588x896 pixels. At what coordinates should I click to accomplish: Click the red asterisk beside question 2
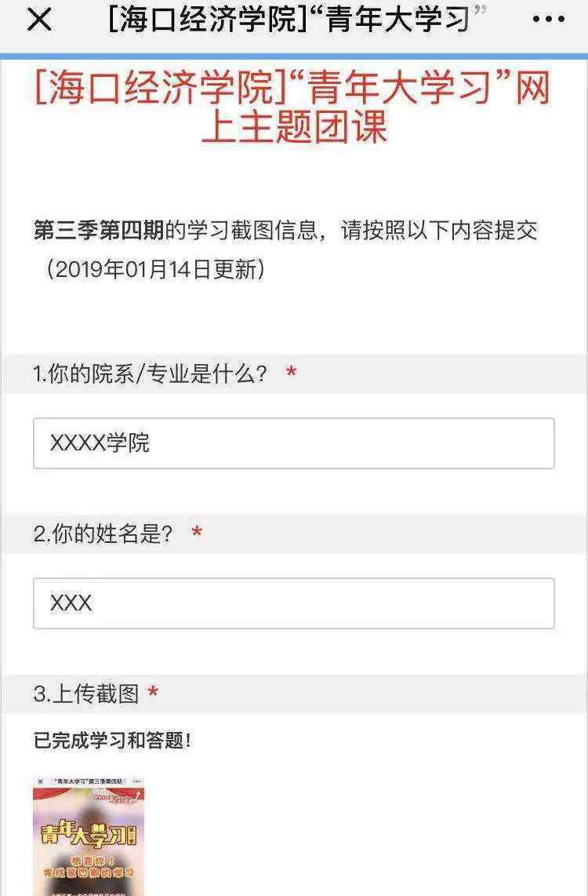[x=197, y=531]
